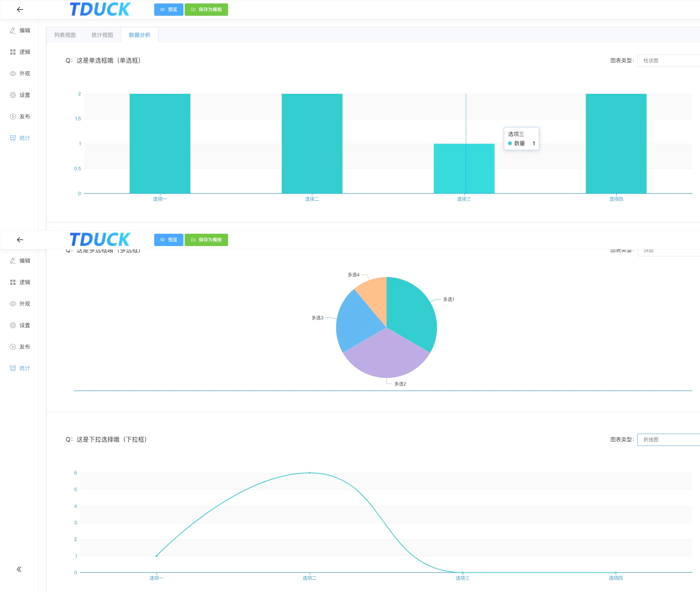Click the 选项四 bar in the bar chart
The width and height of the screenshot is (700, 592).
pos(616,143)
